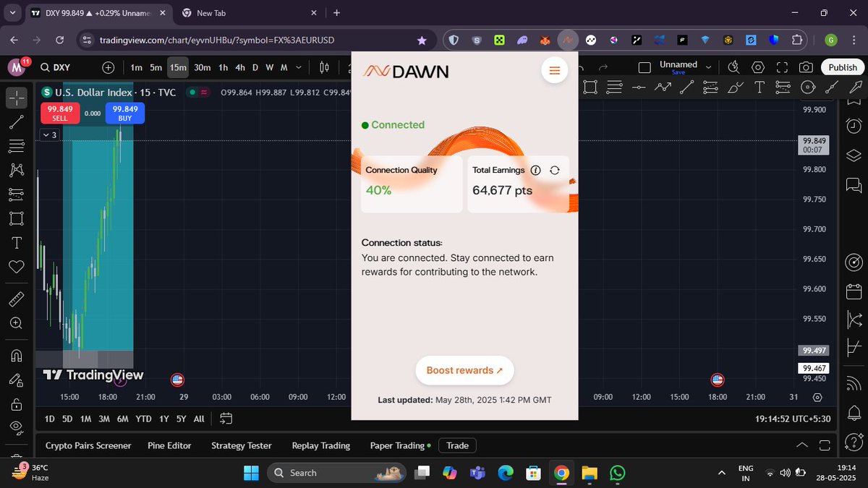868x488 pixels.
Task: Toggle magnet mode
Action: pos(17,355)
